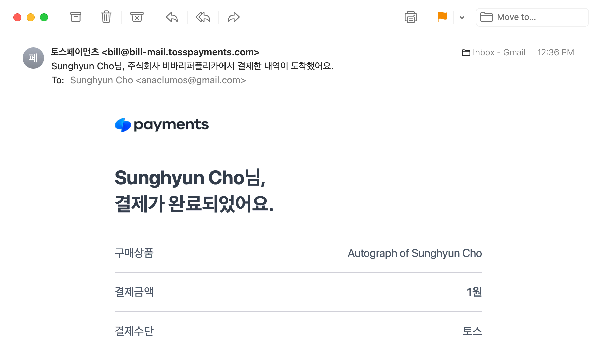
Task: Click the sender address bill@bill-mail.tosspayments.com
Action: click(180, 52)
